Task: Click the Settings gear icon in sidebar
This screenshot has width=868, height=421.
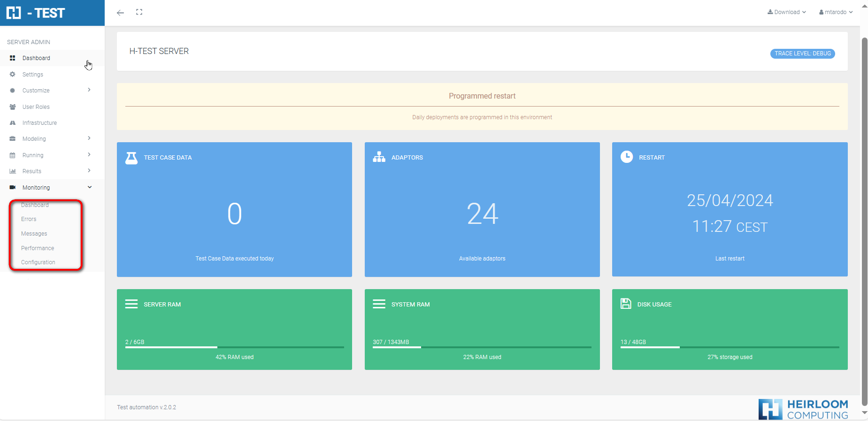Action: [13, 75]
